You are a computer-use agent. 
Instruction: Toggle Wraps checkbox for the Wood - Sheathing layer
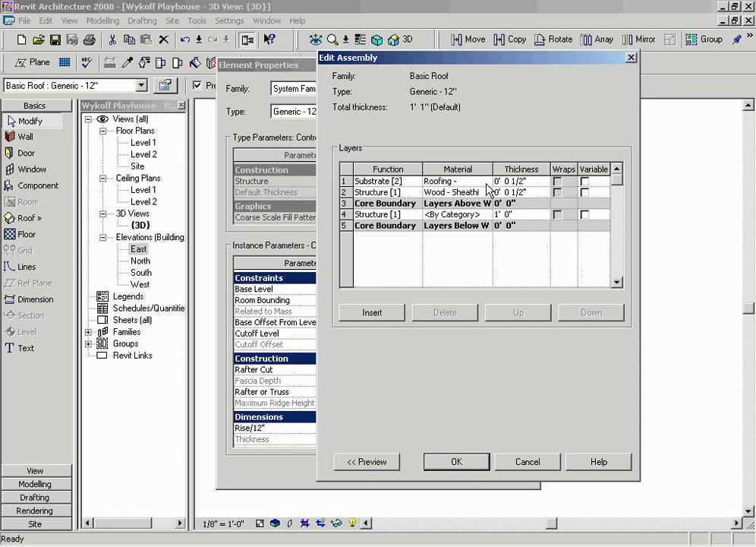coord(557,193)
